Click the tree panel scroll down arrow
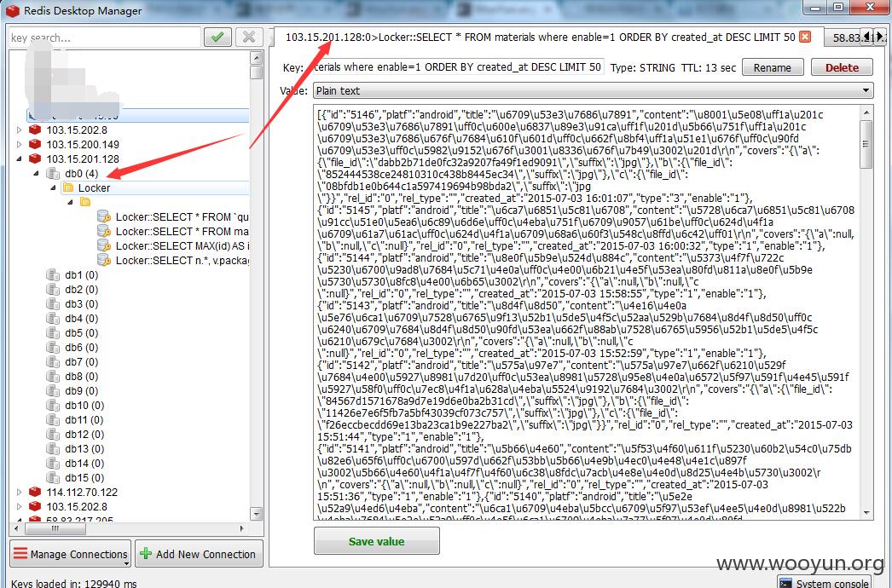 [x=256, y=514]
